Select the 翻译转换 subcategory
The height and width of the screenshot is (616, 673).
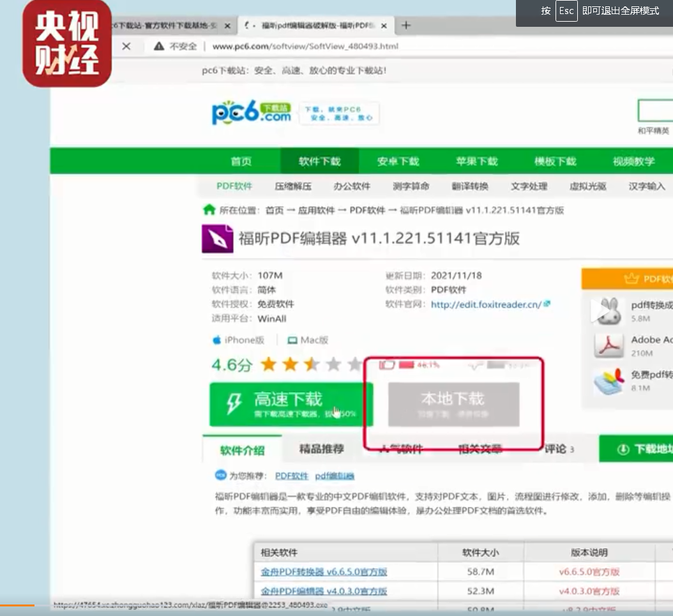[x=470, y=186]
